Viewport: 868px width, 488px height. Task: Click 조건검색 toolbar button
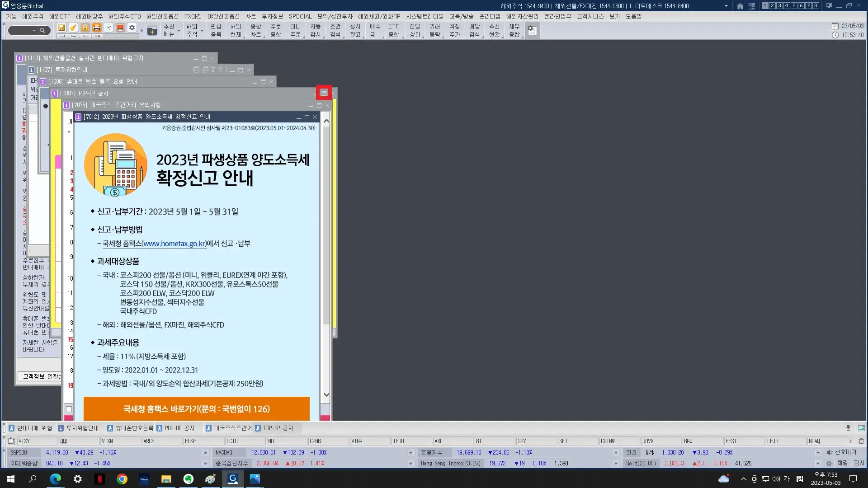(x=335, y=30)
